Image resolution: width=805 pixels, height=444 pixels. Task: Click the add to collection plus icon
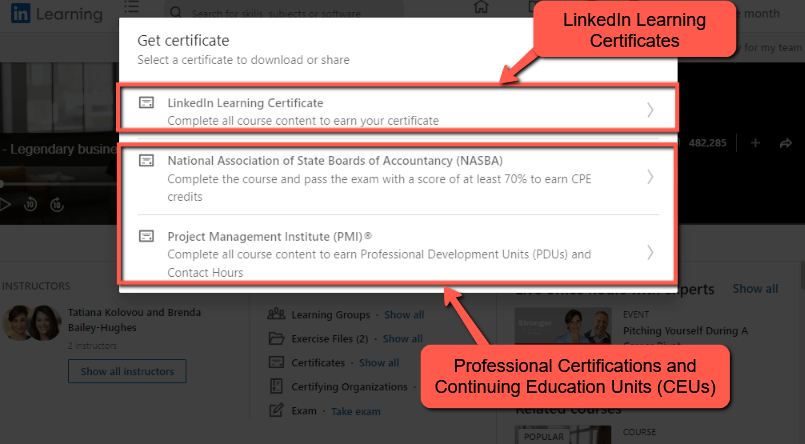[755, 143]
